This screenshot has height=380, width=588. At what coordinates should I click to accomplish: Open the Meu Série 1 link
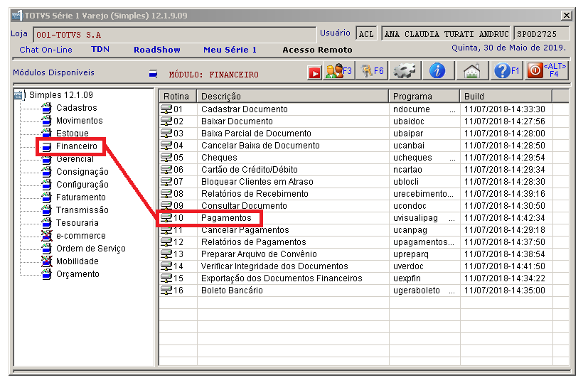(x=230, y=50)
